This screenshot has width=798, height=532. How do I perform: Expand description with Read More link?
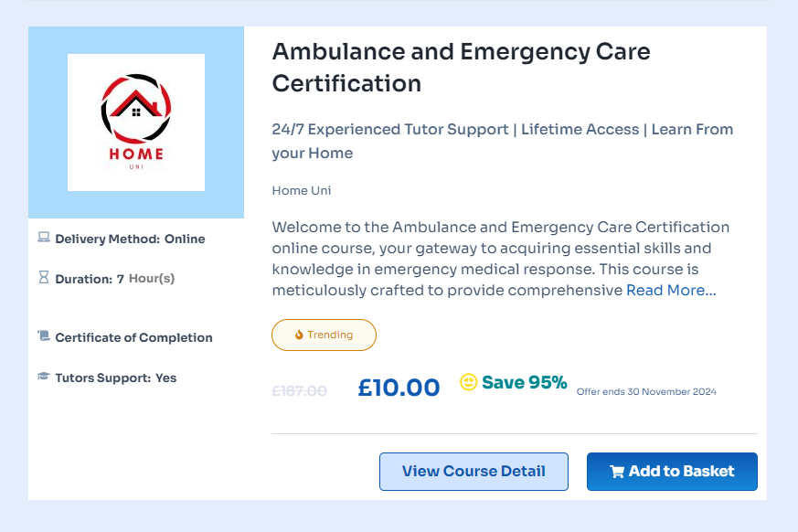(671, 291)
